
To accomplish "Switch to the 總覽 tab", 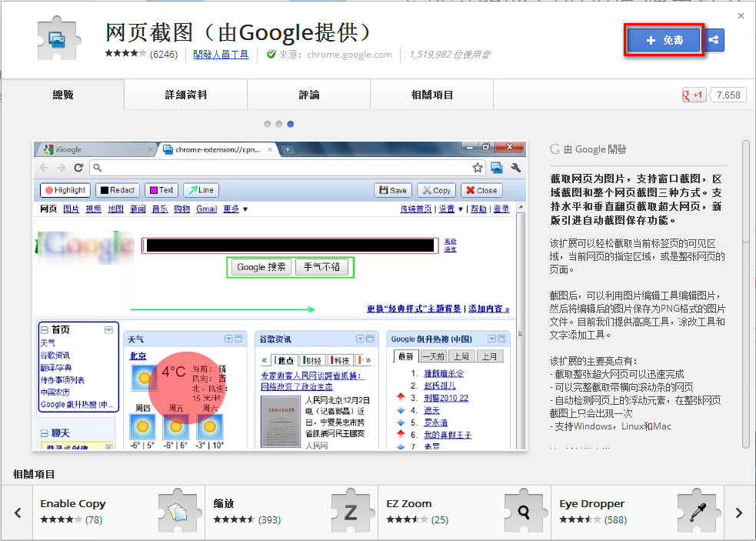I will pos(62,95).
